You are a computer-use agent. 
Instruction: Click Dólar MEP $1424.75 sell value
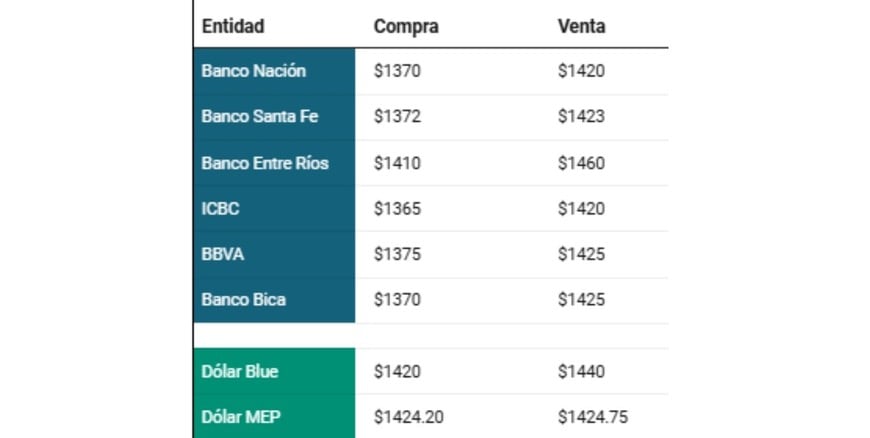(x=593, y=416)
